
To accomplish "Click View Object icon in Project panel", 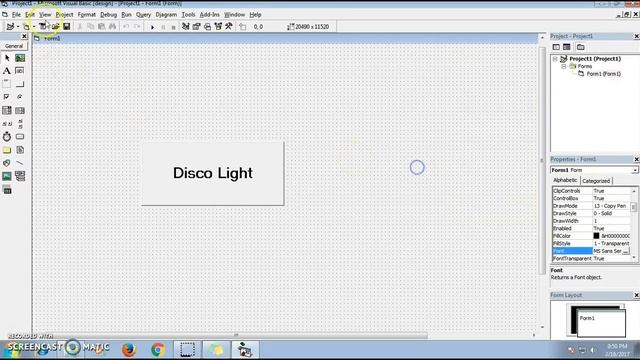I will pyautogui.click(x=567, y=47).
